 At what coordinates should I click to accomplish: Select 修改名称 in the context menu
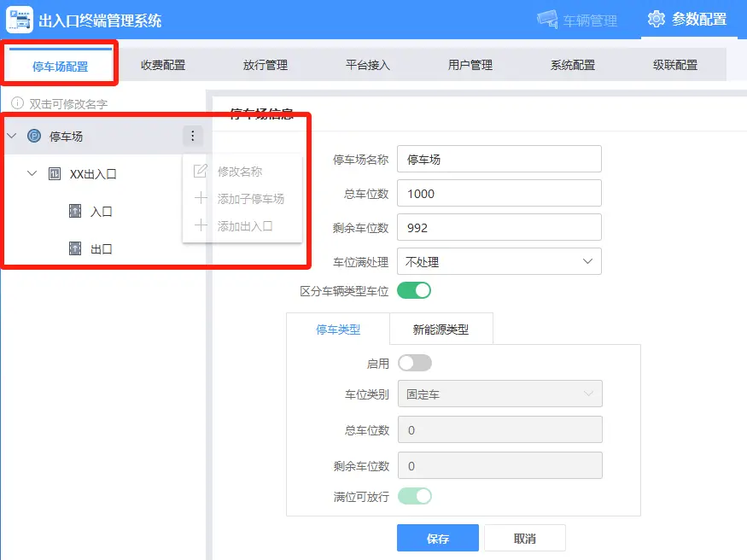click(240, 172)
